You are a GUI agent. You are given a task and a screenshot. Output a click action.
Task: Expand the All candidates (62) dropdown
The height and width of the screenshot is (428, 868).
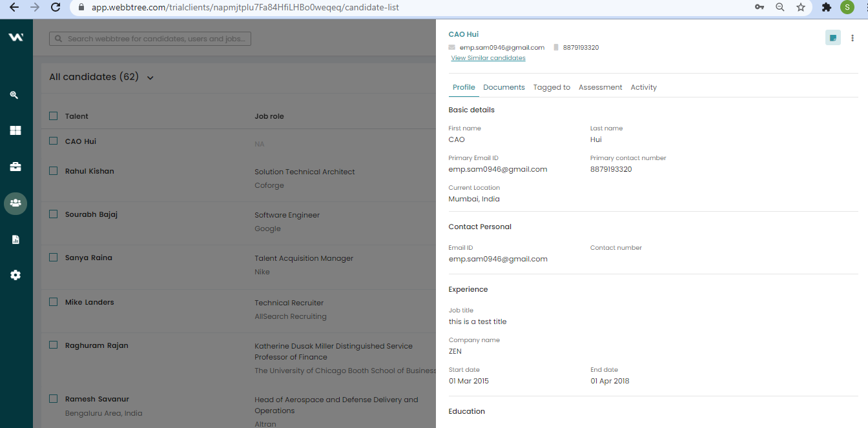pyautogui.click(x=150, y=77)
